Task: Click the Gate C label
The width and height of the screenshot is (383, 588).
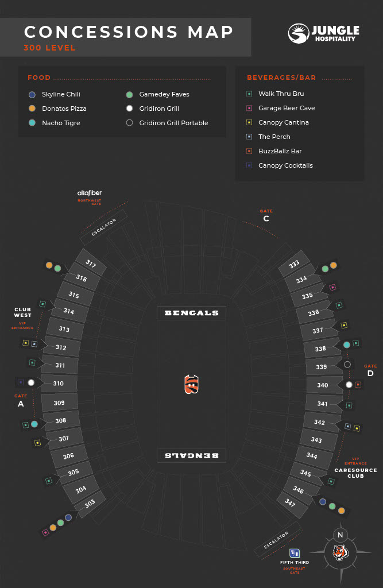Action: [x=266, y=218]
